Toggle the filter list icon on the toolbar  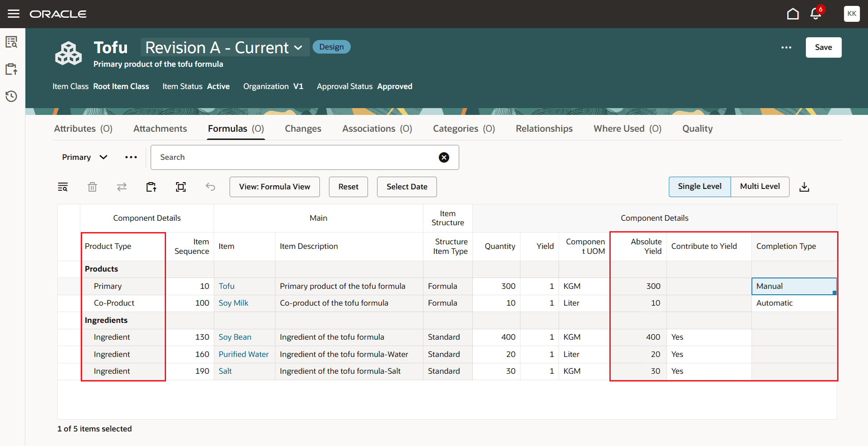(63, 187)
